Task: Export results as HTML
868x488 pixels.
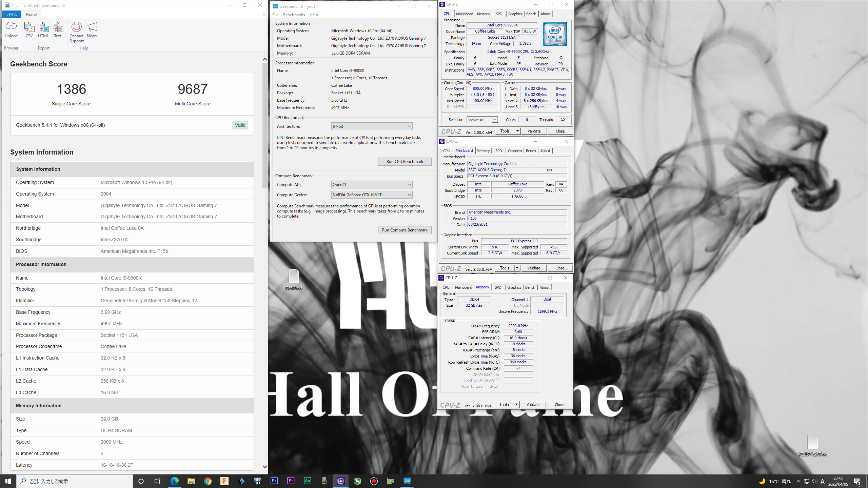Action: click(x=43, y=30)
